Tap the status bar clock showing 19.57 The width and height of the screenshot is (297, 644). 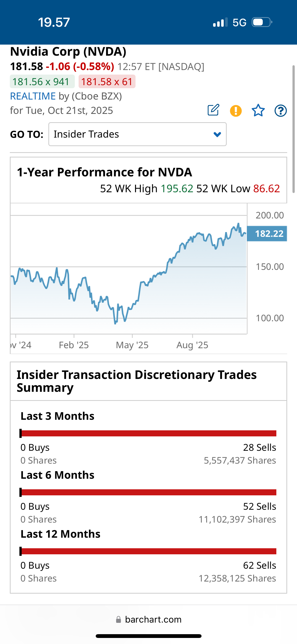coord(54,22)
